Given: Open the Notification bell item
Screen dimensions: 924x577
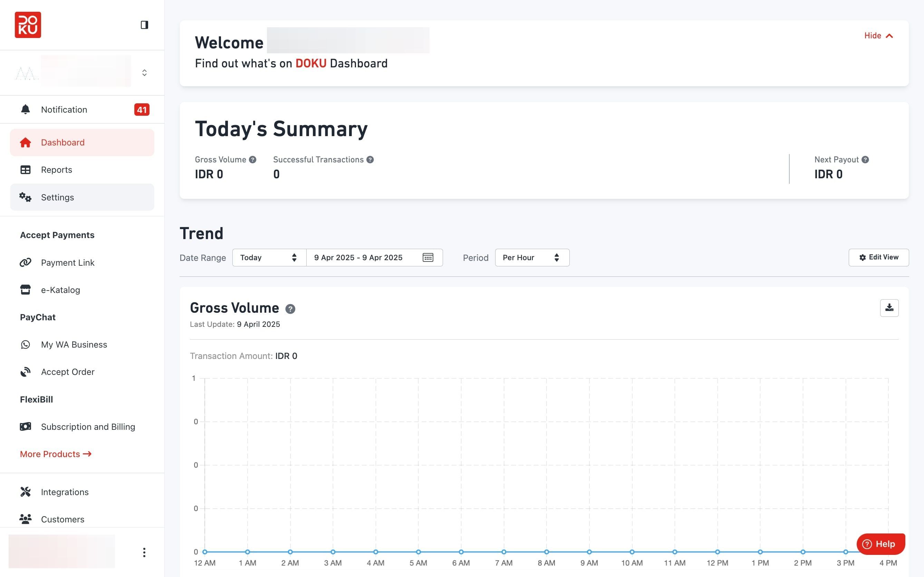Looking at the screenshot, I should click(x=82, y=110).
